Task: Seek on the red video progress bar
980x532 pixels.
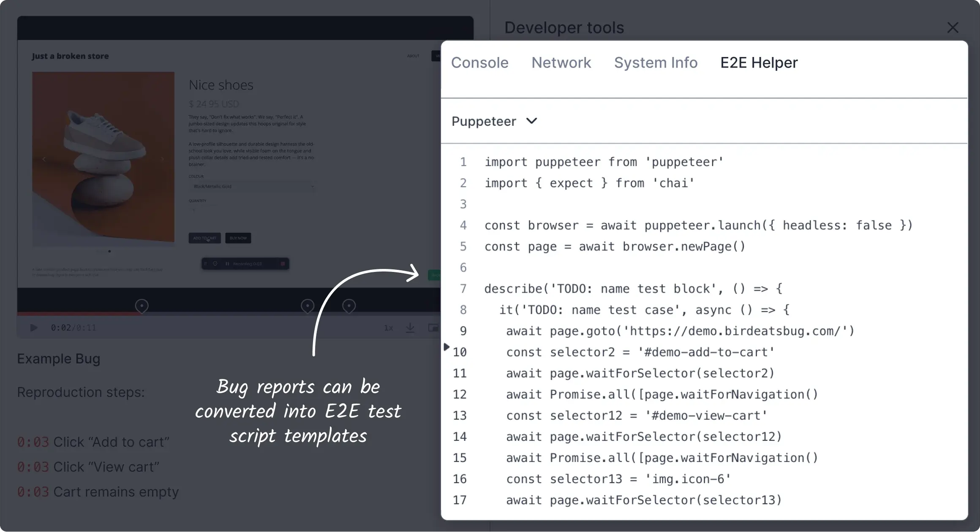Action: (x=79, y=314)
